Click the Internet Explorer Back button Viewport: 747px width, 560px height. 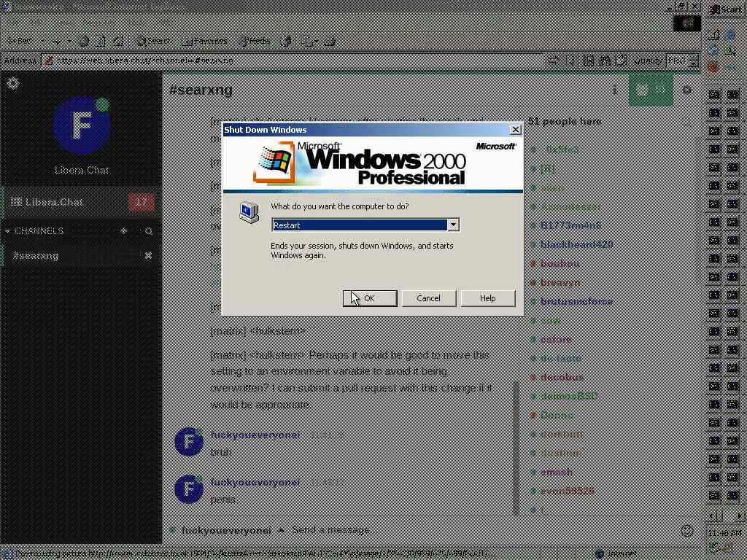[x=20, y=42]
